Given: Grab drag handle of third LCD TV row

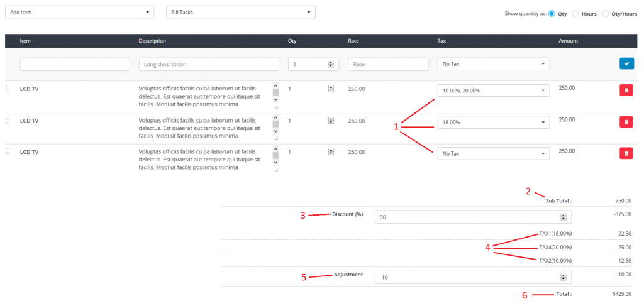Looking at the screenshot, I should coord(8,152).
